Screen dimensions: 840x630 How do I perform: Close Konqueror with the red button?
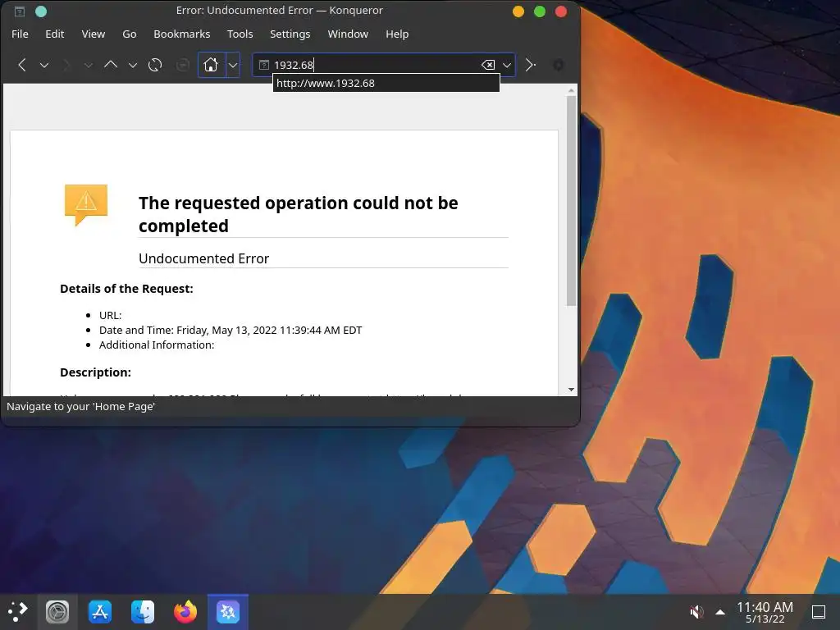(x=561, y=11)
